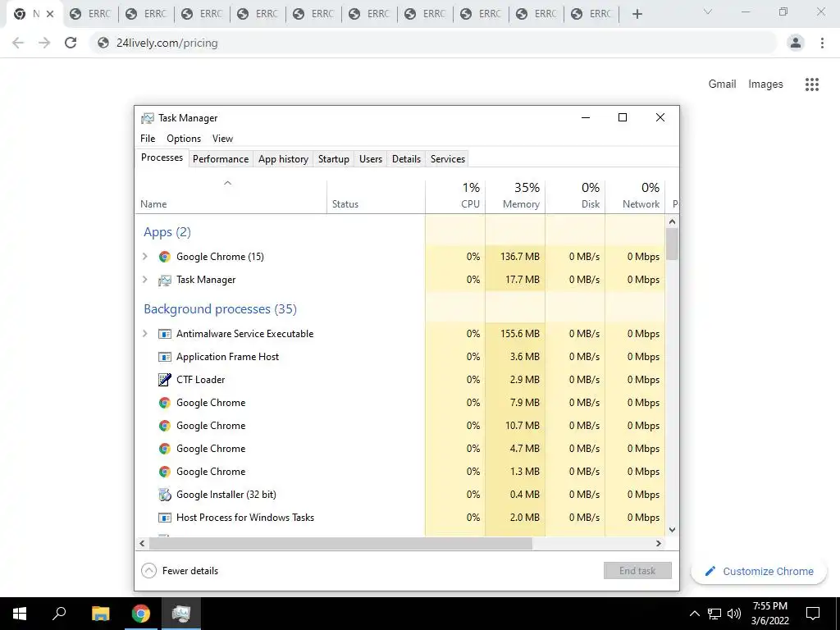Open the Images link
The image size is (840, 630).
pyautogui.click(x=765, y=84)
